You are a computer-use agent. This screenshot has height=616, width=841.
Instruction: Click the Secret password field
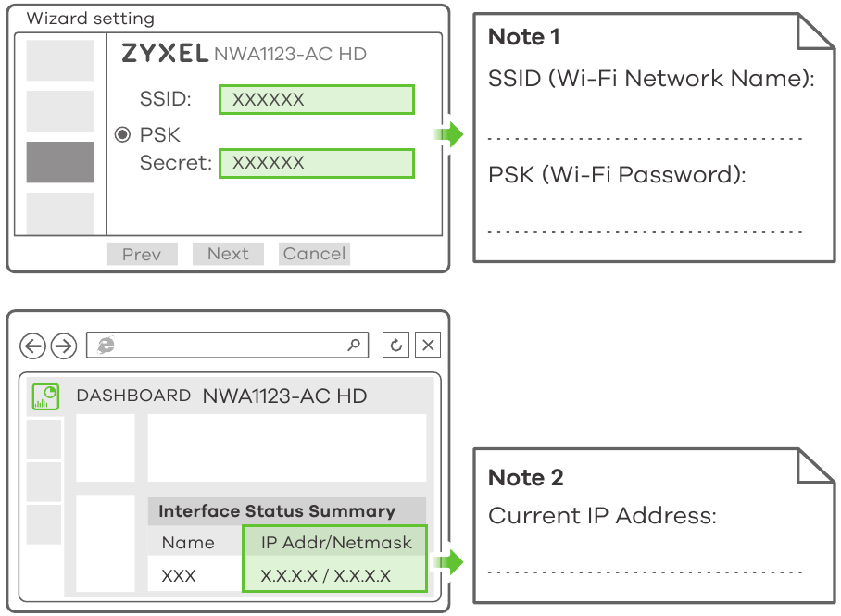316,163
